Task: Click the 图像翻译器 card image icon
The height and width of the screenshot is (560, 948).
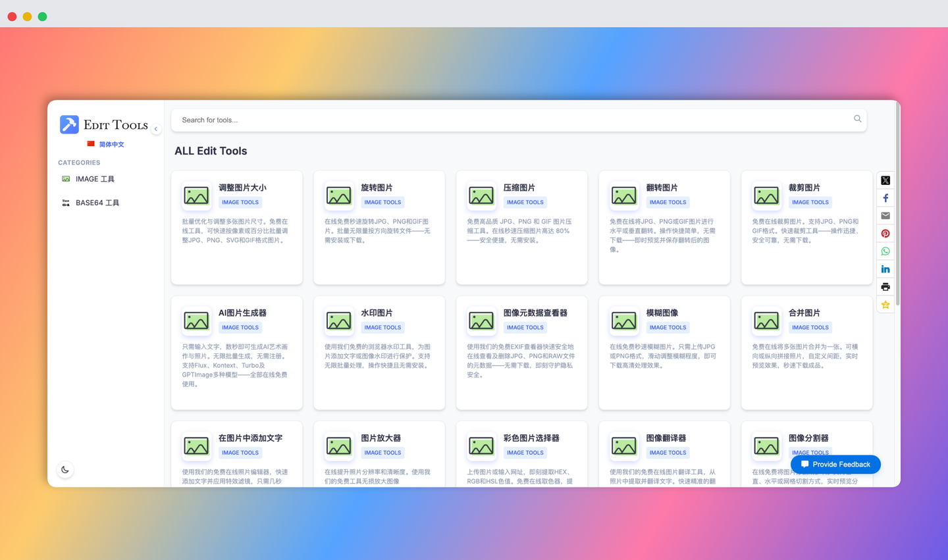Action: tap(624, 446)
